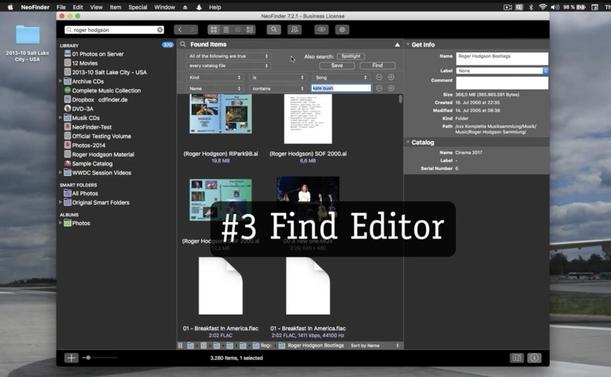Expand the Musik CDs catalog folder

[x=60, y=117]
